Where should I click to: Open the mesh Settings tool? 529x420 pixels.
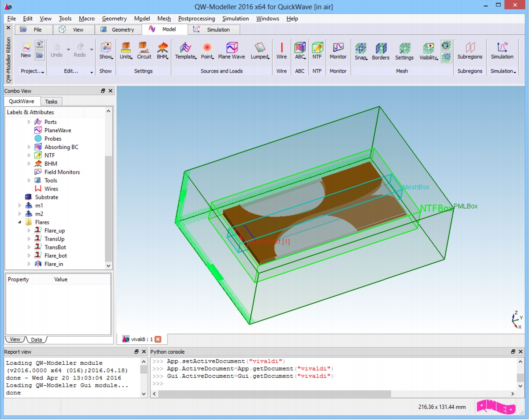[404, 52]
